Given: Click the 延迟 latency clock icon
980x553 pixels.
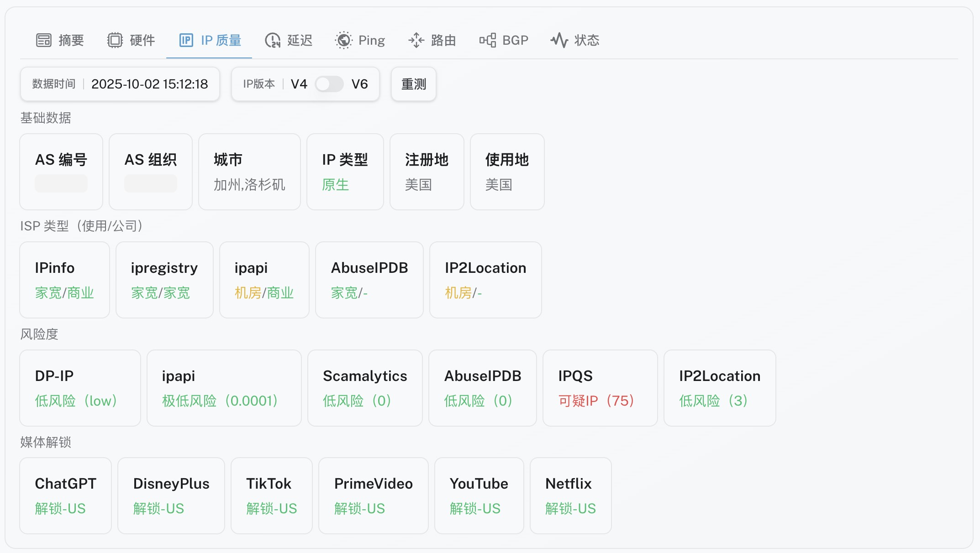Looking at the screenshot, I should (x=273, y=40).
